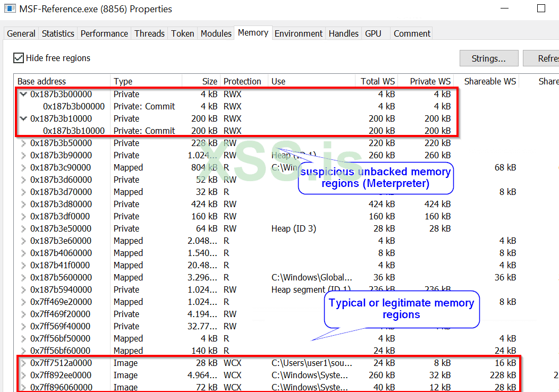Expand the 0x7ff7512a0000 image region
This screenshot has width=559, height=392.
(23, 363)
